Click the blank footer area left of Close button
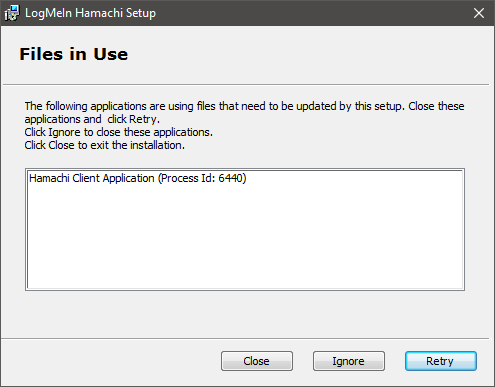 [x=110, y=362]
